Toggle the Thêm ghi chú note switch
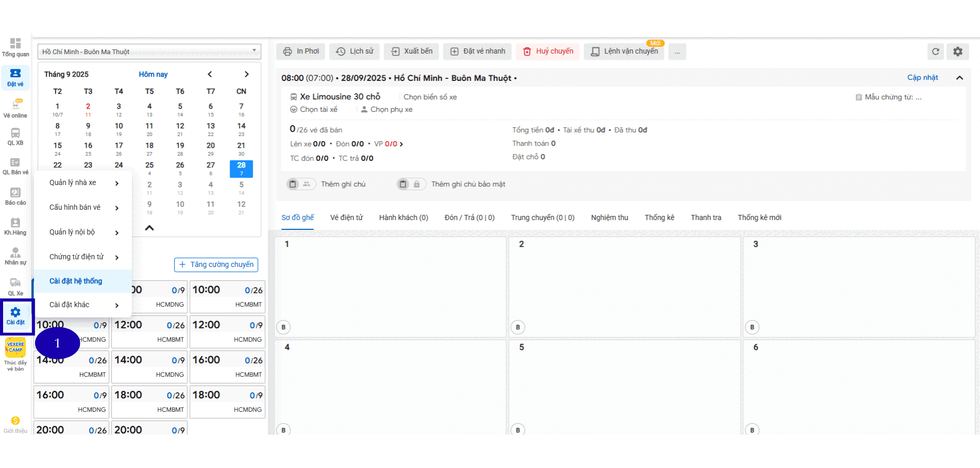 click(x=300, y=184)
